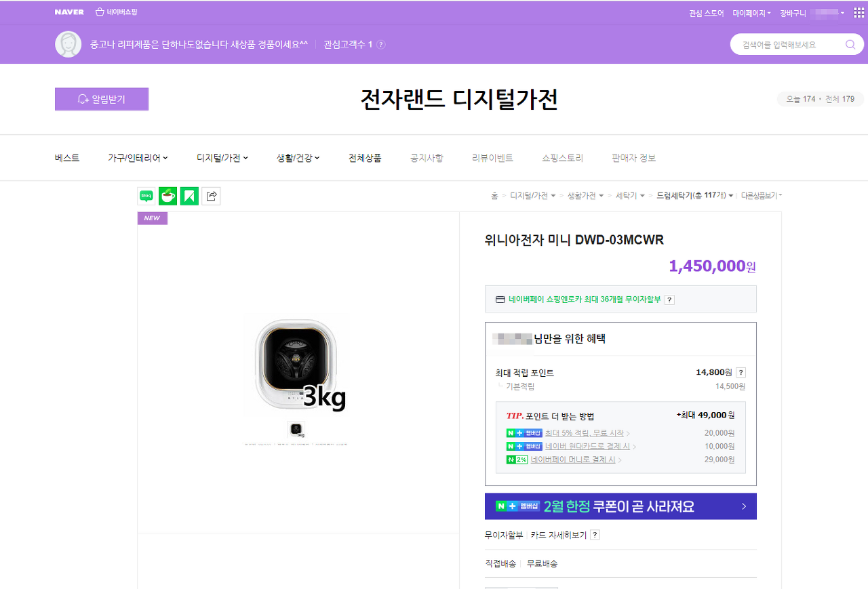
Task: Open 네이버 현대카드로 결제 시 link
Action: click(587, 447)
